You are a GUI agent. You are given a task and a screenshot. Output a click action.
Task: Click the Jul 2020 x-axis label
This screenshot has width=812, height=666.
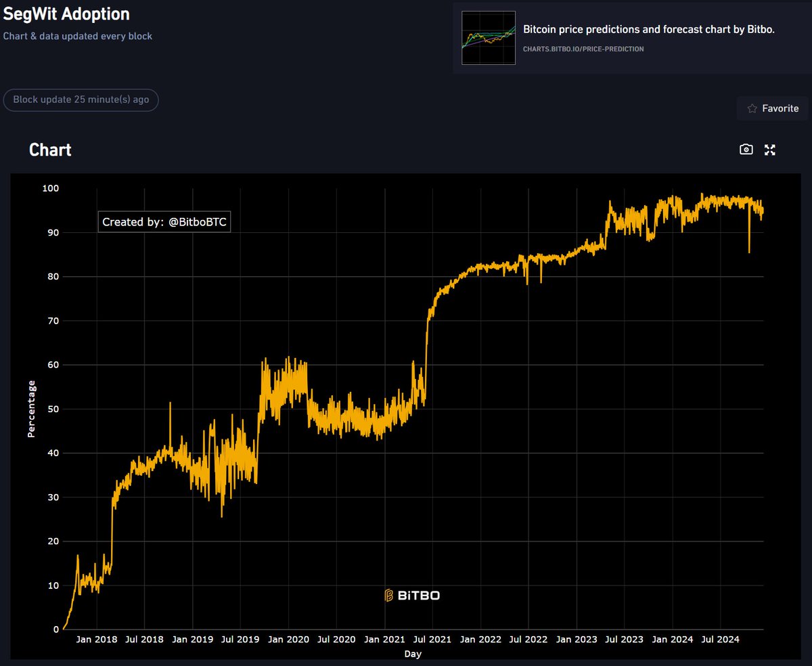(336, 639)
